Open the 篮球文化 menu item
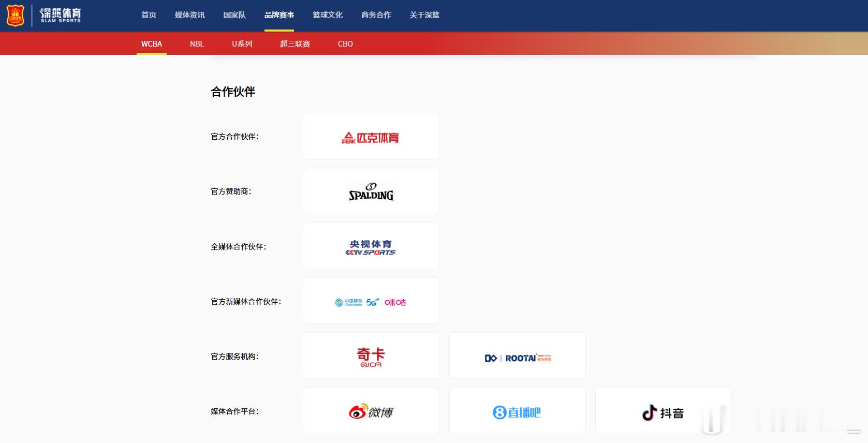Screen dimensions: 868x443 [x=328, y=15]
